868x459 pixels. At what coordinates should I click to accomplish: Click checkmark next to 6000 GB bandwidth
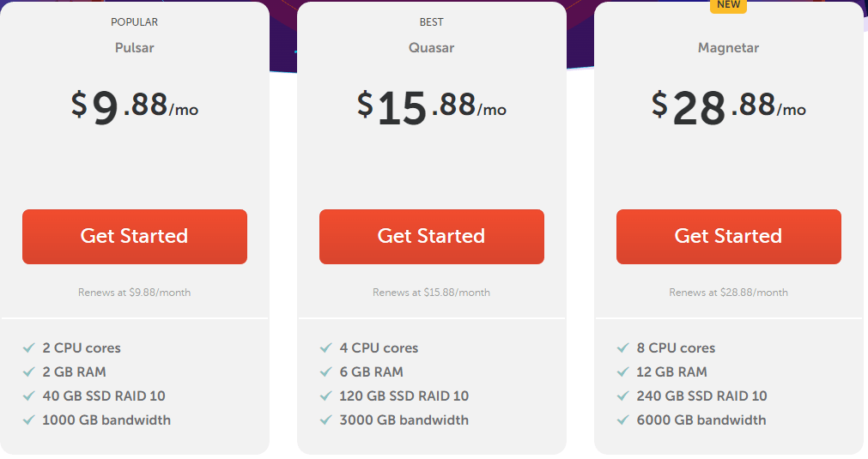point(622,420)
